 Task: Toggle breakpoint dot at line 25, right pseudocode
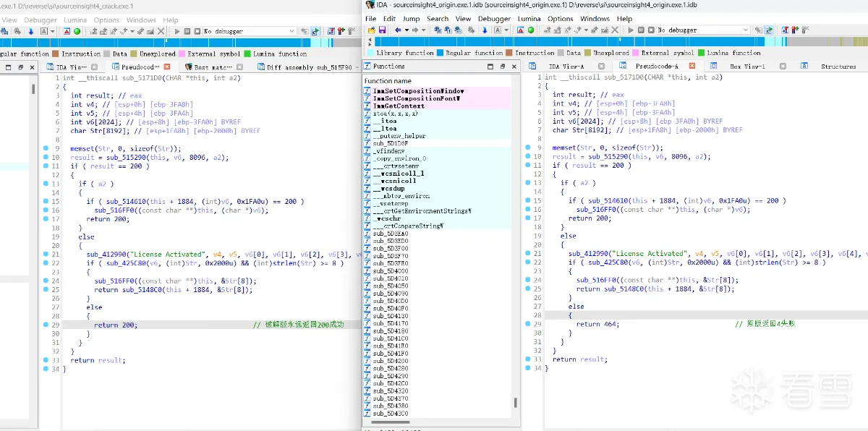(x=527, y=289)
